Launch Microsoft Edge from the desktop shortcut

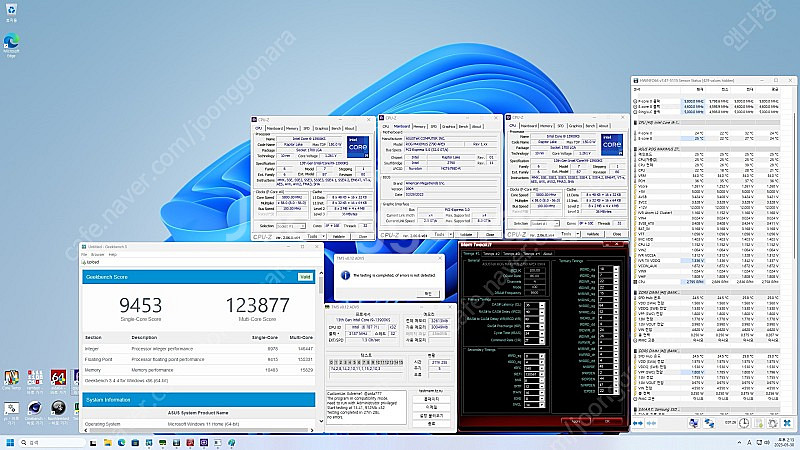coord(11,43)
